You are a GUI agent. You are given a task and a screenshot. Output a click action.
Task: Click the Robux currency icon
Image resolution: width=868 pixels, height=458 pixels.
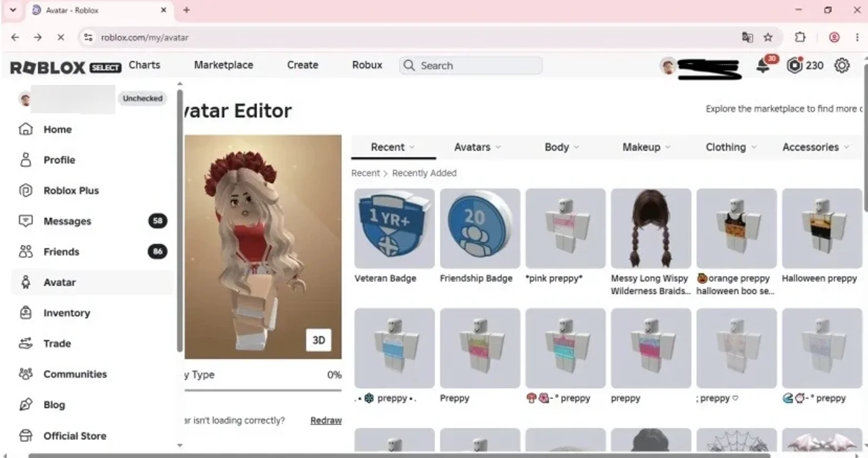click(795, 65)
